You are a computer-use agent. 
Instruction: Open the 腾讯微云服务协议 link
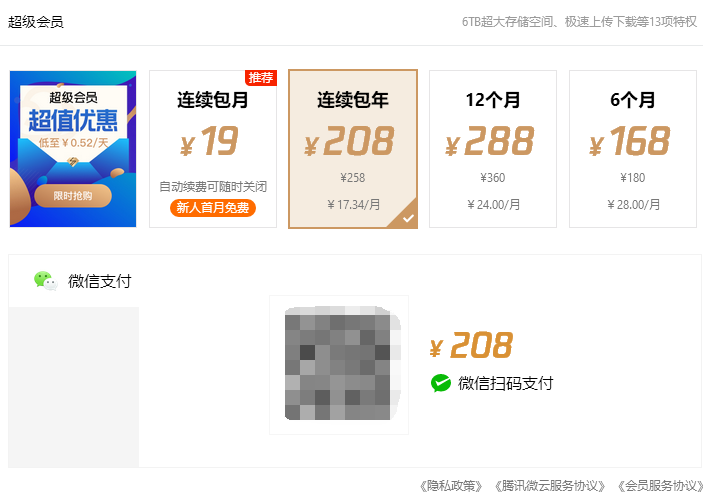tap(550, 486)
